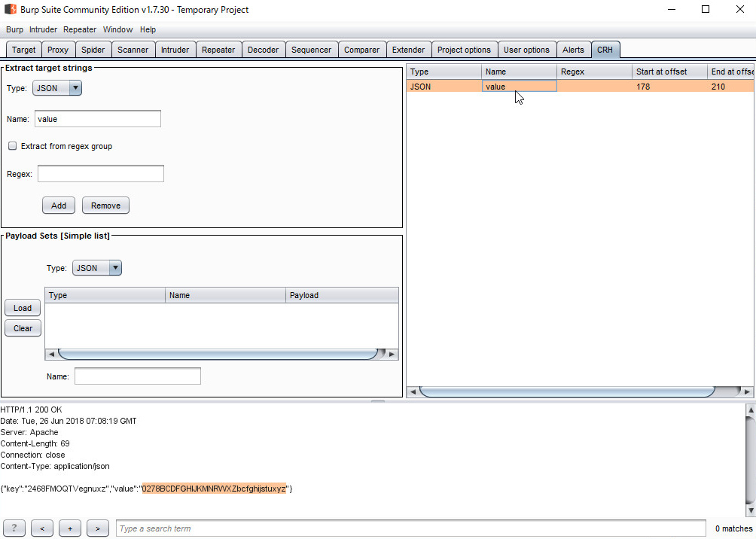Switch to the Sequencer tab
Viewport: 756px width, 539px height.
coord(312,50)
